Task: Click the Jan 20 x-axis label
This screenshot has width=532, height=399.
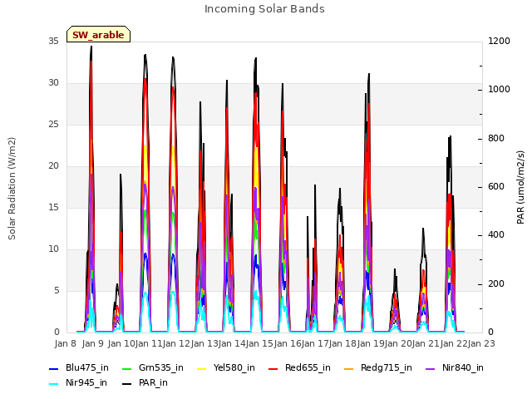Action: (x=398, y=343)
